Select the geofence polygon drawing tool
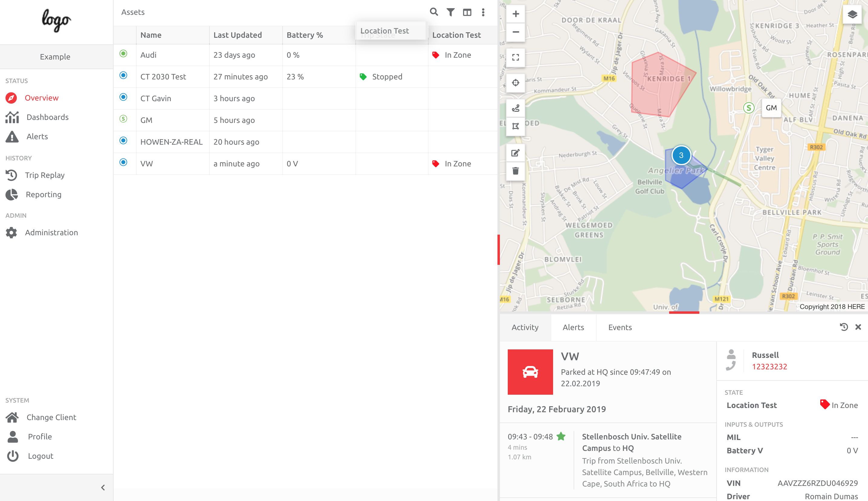This screenshot has height=501, width=868. [x=515, y=126]
